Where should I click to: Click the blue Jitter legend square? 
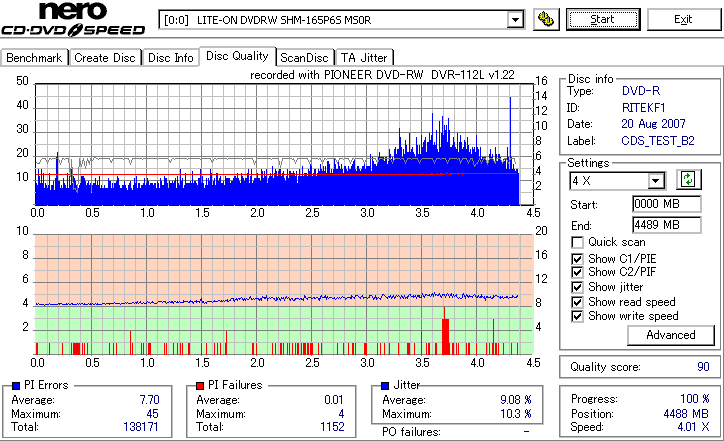pyautogui.click(x=385, y=386)
